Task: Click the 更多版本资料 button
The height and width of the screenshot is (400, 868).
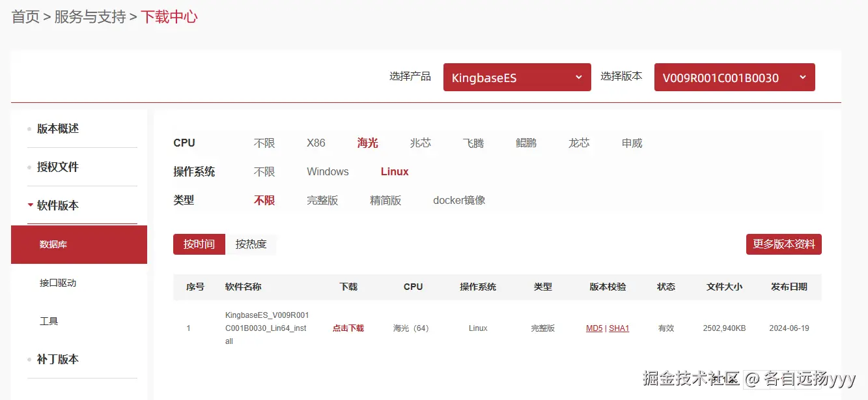Action: click(x=784, y=244)
